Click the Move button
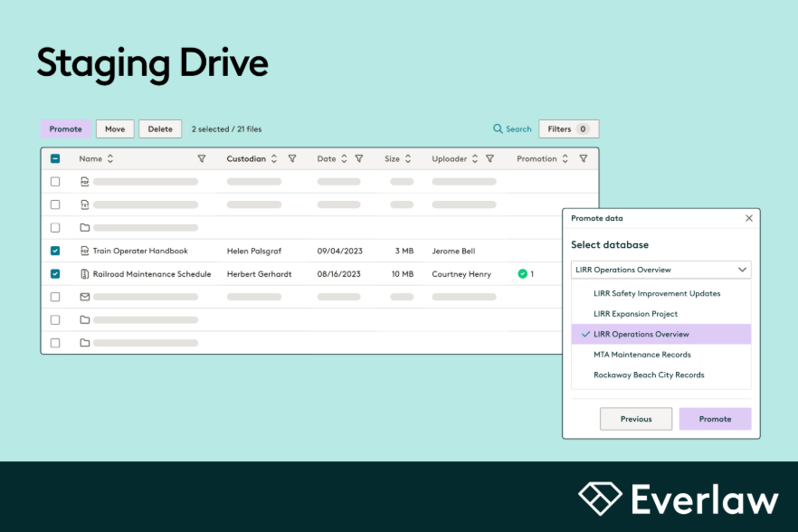 115,128
